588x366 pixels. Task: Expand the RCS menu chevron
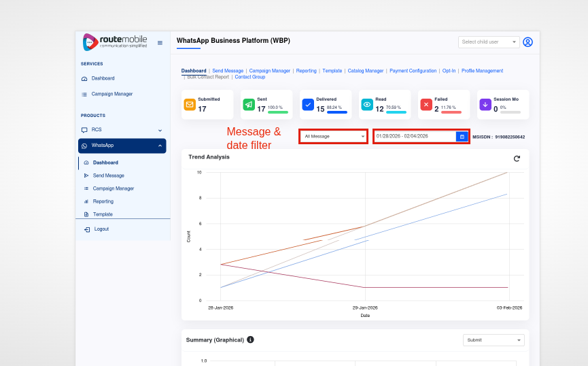160,130
